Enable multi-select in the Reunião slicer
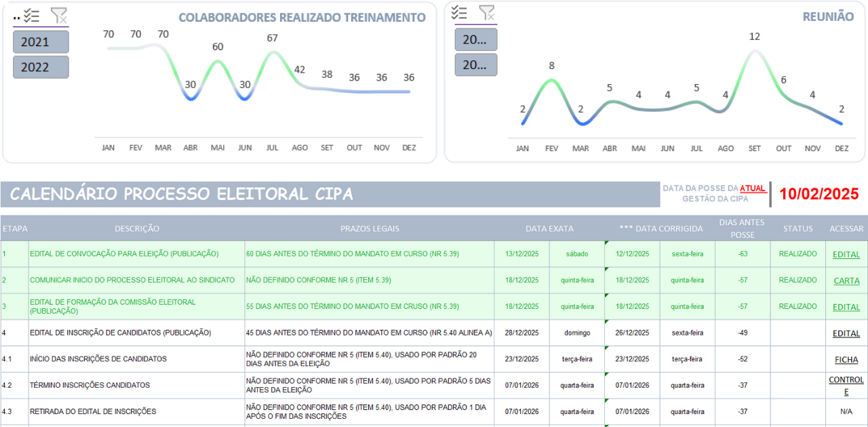The width and height of the screenshot is (868, 427). [459, 13]
